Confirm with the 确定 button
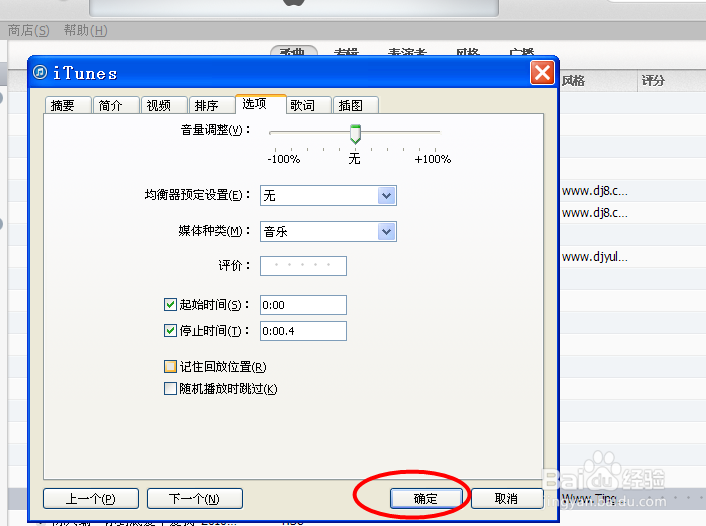Image resolution: width=706 pixels, height=526 pixels. point(426,499)
